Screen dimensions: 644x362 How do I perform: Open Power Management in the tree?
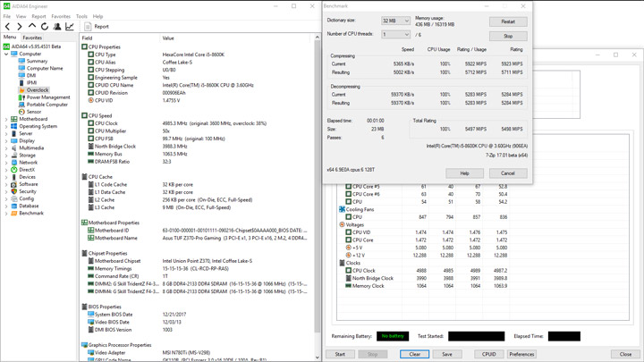pos(48,97)
